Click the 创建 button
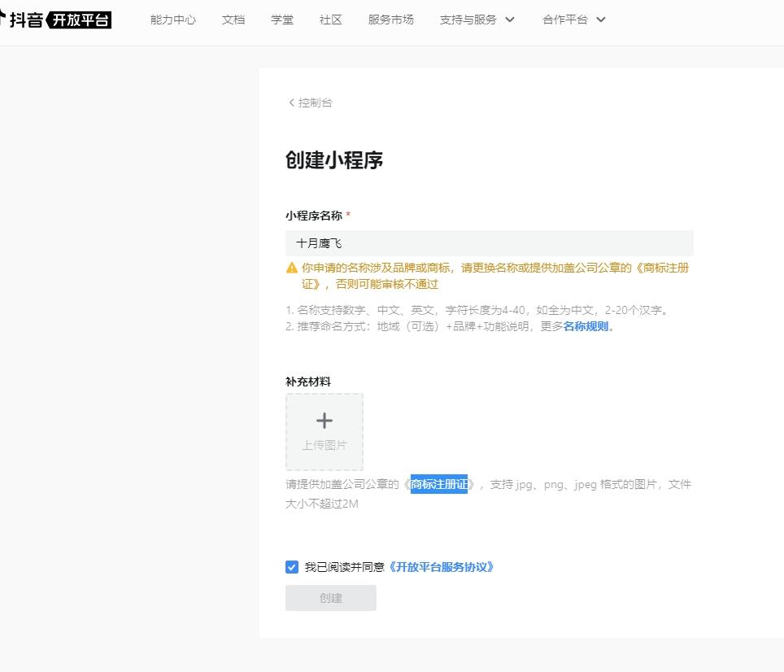The width and height of the screenshot is (784, 672). [x=331, y=598]
